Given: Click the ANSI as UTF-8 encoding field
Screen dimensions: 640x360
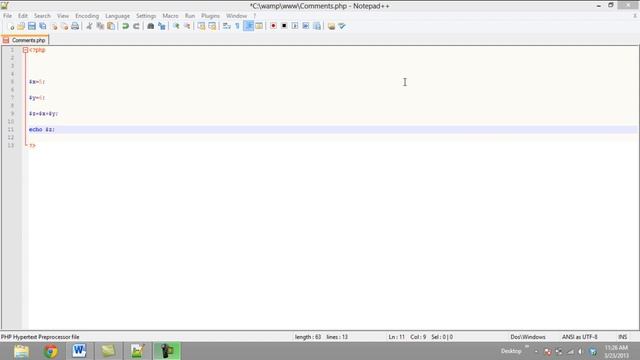Looking at the screenshot, I should pyautogui.click(x=580, y=337).
